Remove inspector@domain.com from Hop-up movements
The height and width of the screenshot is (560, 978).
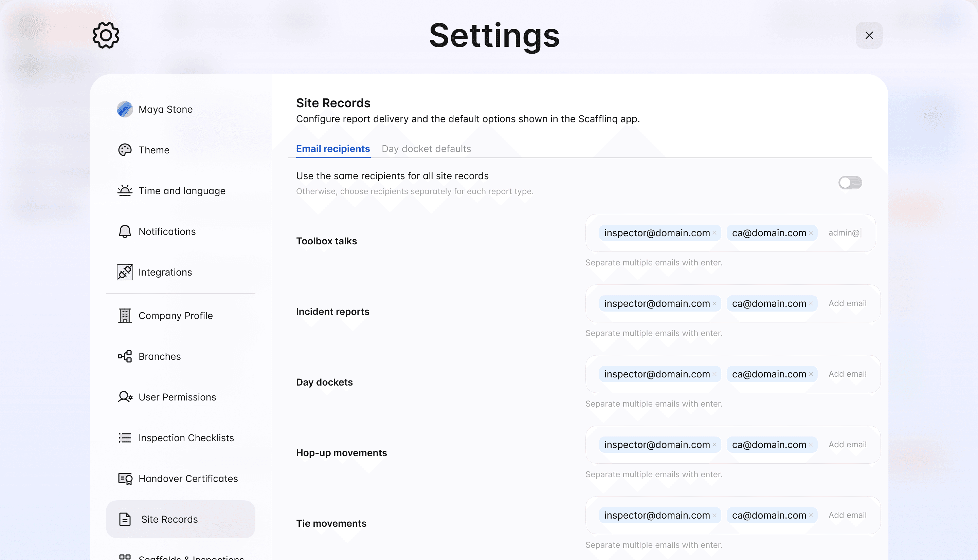[x=714, y=445]
